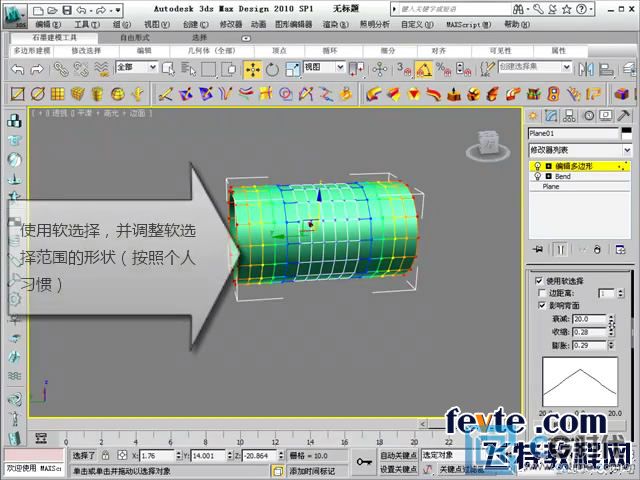Click the Mirror tool icon
The width and height of the screenshot is (640, 480).
(586, 69)
